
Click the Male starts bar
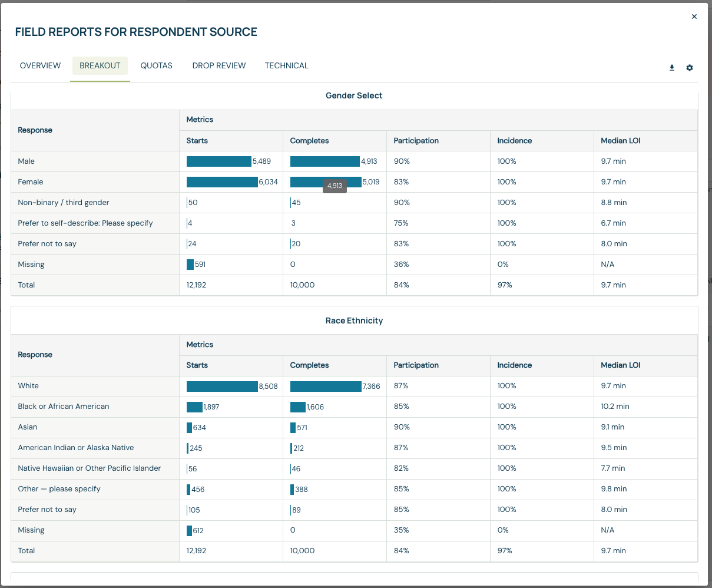pyautogui.click(x=219, y=161)
